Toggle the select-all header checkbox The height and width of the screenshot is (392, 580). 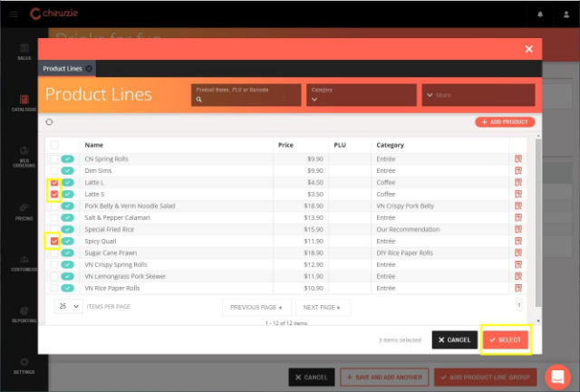pos(54,145)
